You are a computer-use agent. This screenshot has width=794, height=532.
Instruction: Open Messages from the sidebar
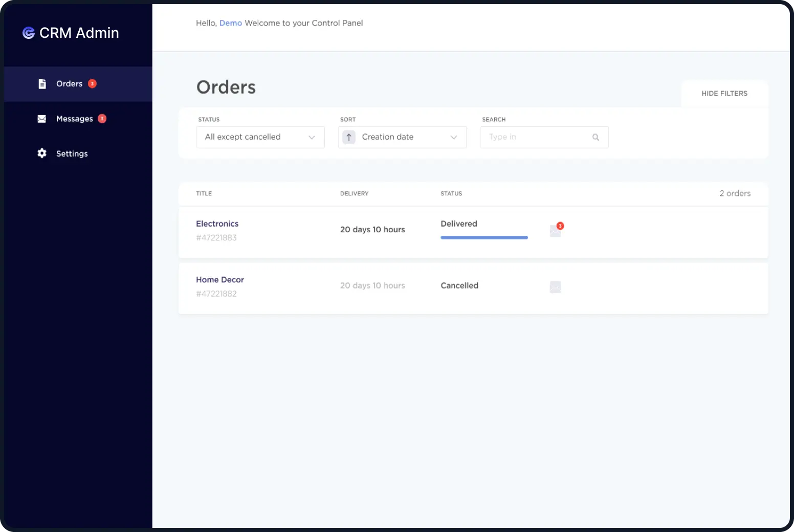pos(78,119)
